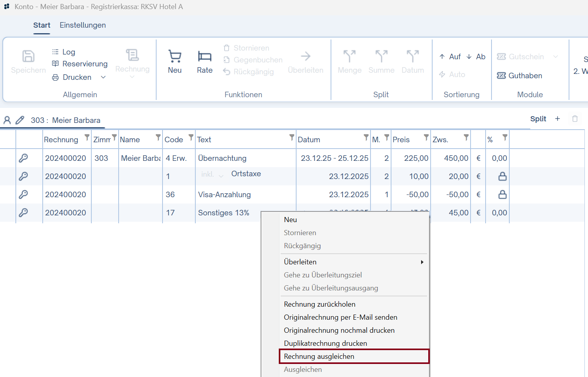Sort entries upward with Auf
588x377 pixels.
pyautogui.click(x=450, y=57)
